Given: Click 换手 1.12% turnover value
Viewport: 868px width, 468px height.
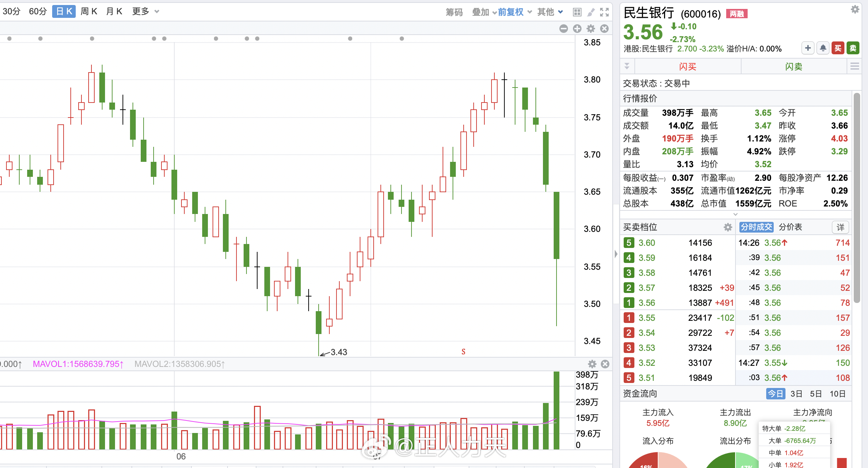Looking at the screenshot, I should (x=759, y=139).
